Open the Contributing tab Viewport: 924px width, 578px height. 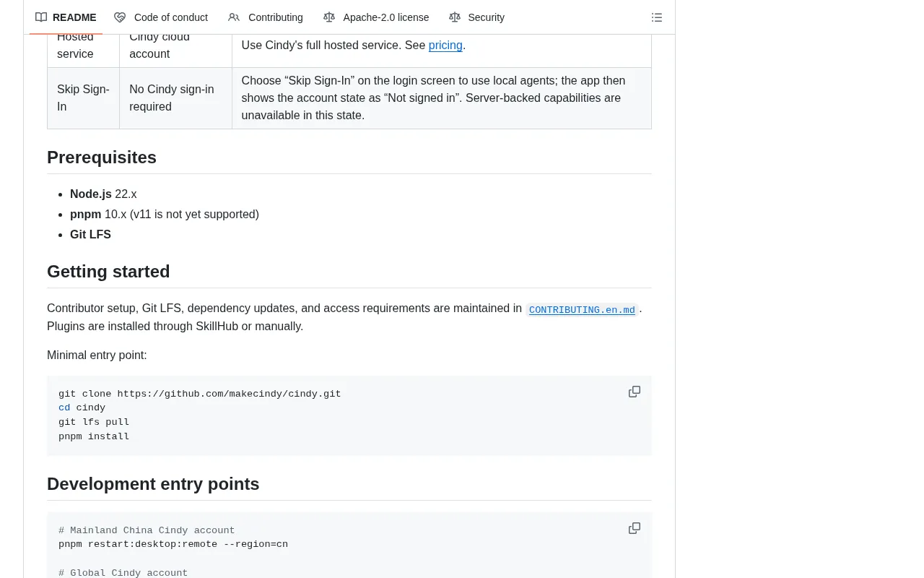point(266,17)
